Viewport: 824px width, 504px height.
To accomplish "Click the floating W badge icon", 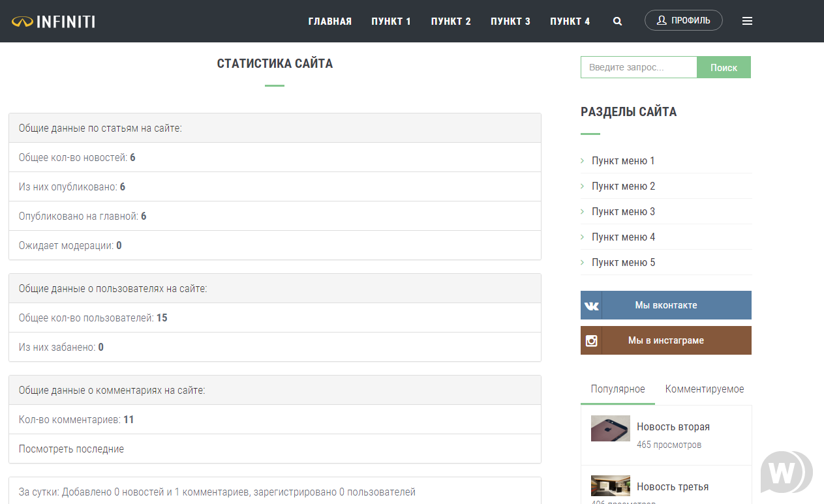I will point(786,471).
